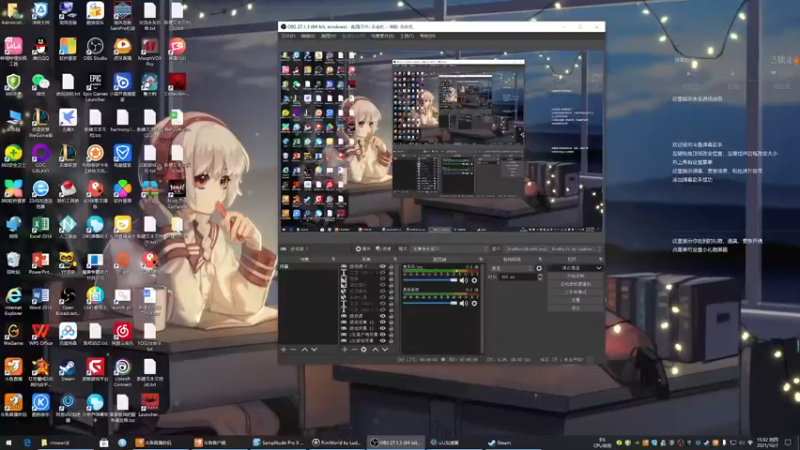
Task: Open the OBS Studio desktop shortcut
Action: 95,49
